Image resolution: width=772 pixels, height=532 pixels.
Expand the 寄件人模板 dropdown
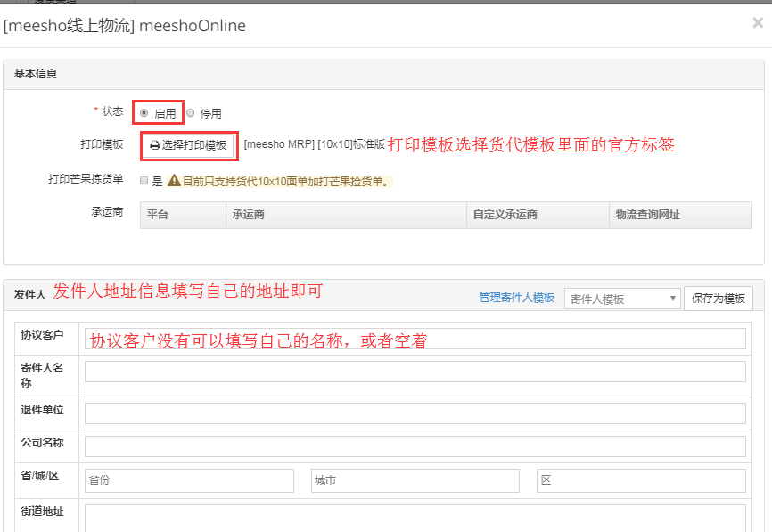[x=621, y=299]
